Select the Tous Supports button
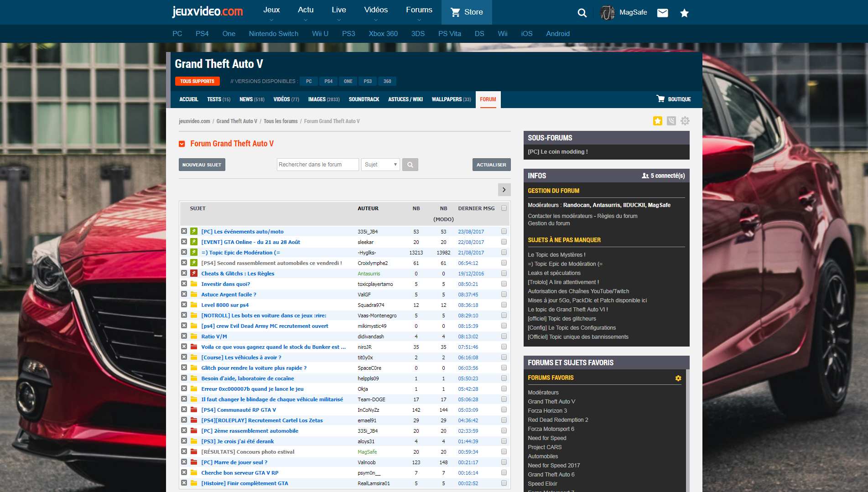This screenshot has width=868, height=492. point(197,81)
